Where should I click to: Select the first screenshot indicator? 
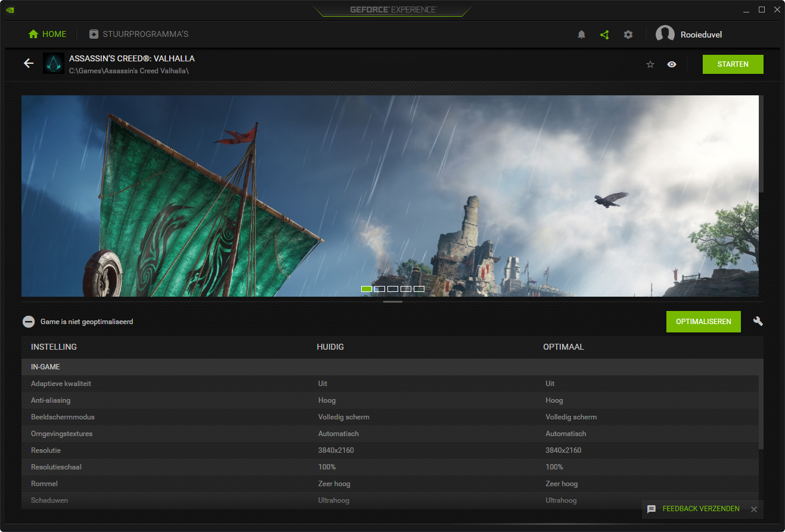tap(367, 289)
